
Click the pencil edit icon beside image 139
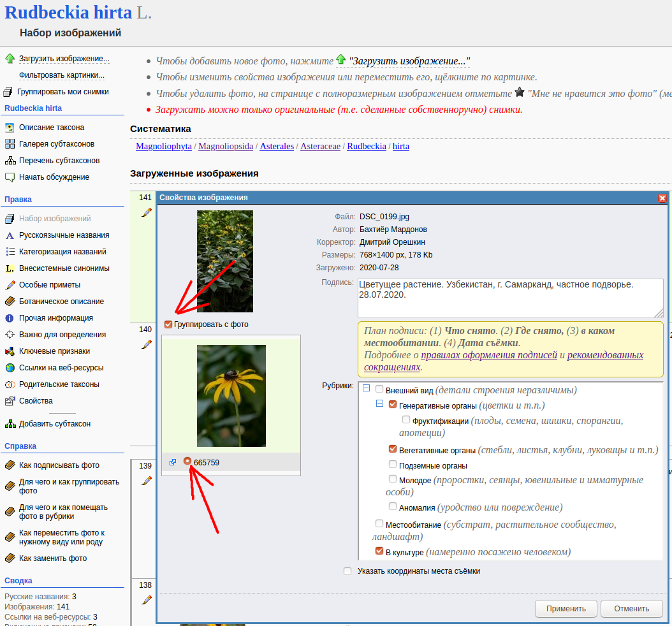point(147,480)
